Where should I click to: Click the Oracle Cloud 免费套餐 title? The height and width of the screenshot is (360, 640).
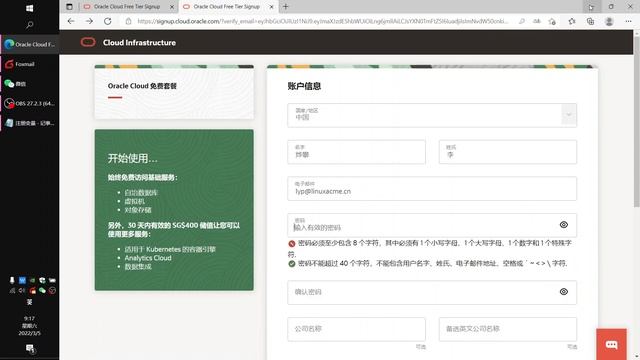(142, 86)
